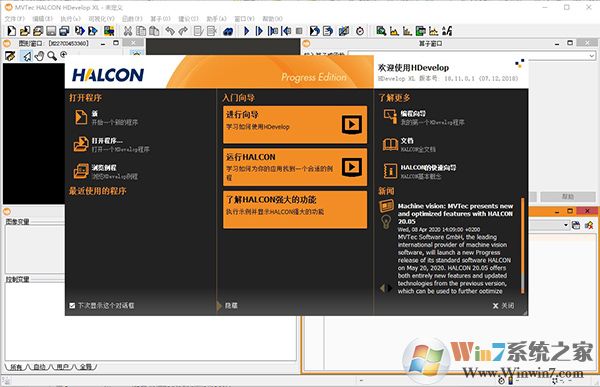600x387 pixels.
Task: Collapse the dialog with 隐藏 triangle
Action: click(219, 305)
